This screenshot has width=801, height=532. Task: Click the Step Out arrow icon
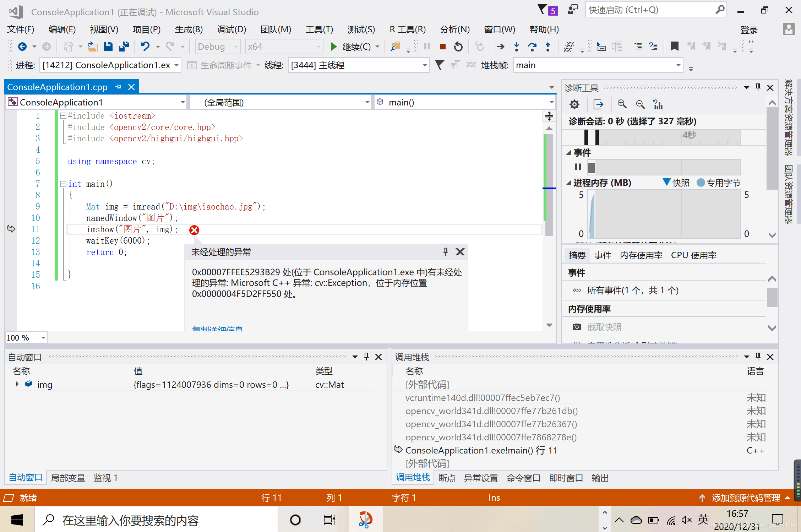[x=548, y=47]
